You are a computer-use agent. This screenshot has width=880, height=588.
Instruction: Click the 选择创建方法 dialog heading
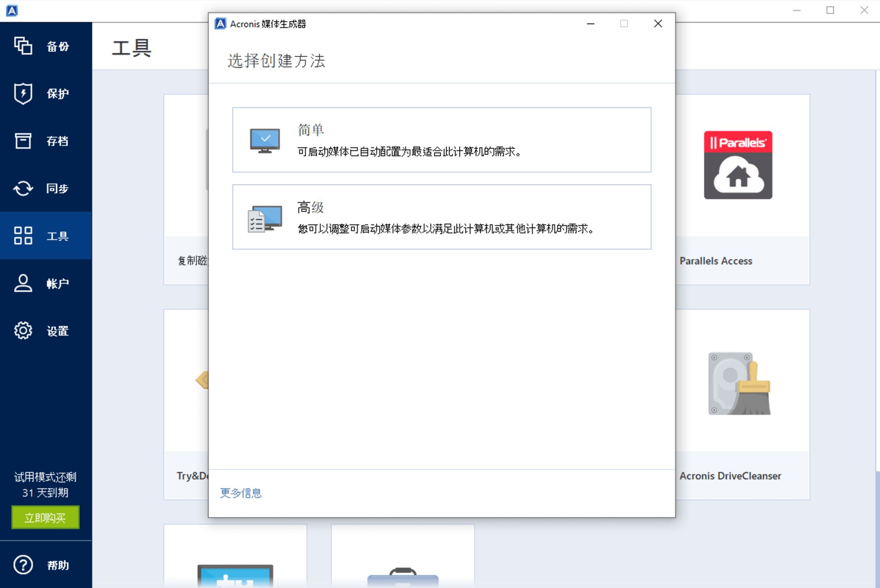(x=276, y=61)
